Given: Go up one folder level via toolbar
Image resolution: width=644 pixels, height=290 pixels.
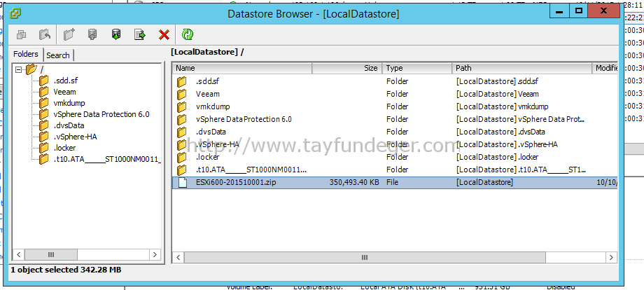Looking at the screenshot, I should [x=45, y=35].
